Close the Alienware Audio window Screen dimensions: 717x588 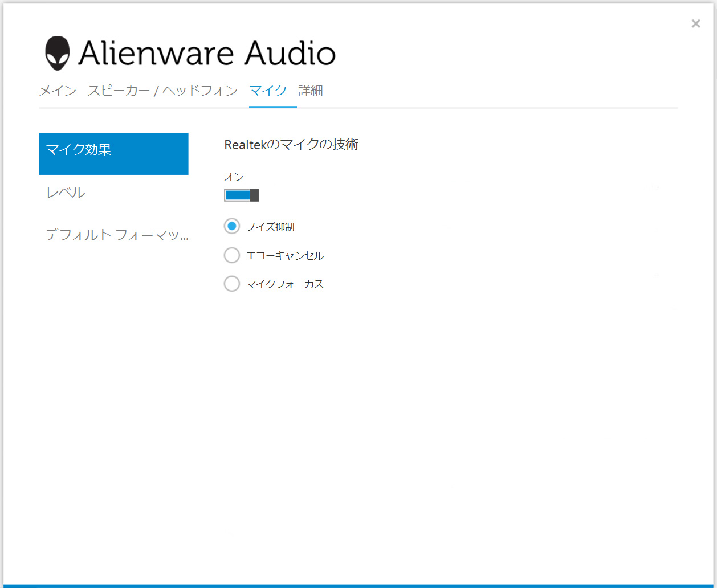[x=695, y=23]
